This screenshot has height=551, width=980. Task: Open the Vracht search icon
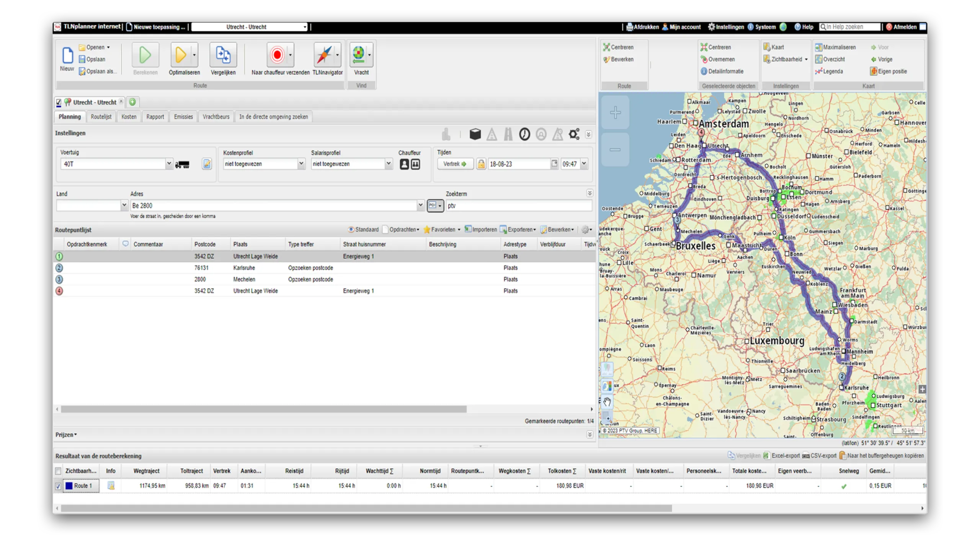click(x=358, y=55)
